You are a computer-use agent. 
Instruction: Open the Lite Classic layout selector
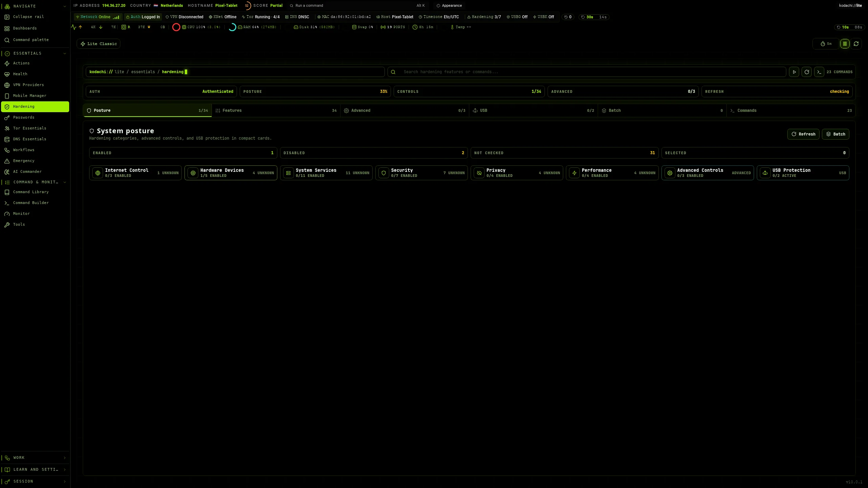[x=98, y=44]
